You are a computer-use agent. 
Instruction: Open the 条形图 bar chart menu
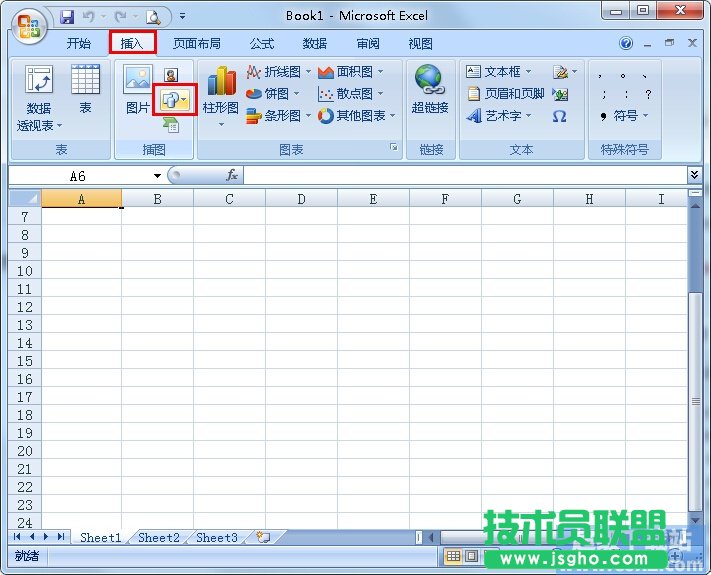pyautogui.click(x=278, y=116)
